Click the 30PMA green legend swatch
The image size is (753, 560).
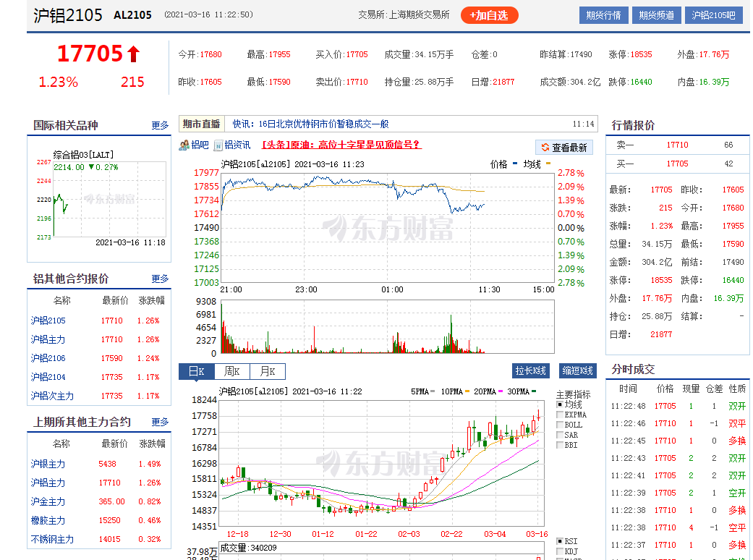tap(534, 391)
